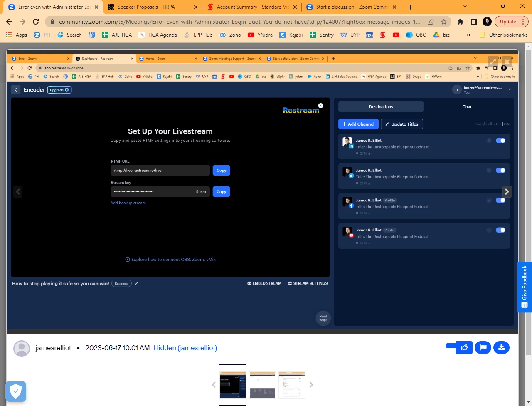Move the thumbnail carousel back with left chevron
Image resolution: width=532 pixels, height=406 pixels.
point(214,385)
